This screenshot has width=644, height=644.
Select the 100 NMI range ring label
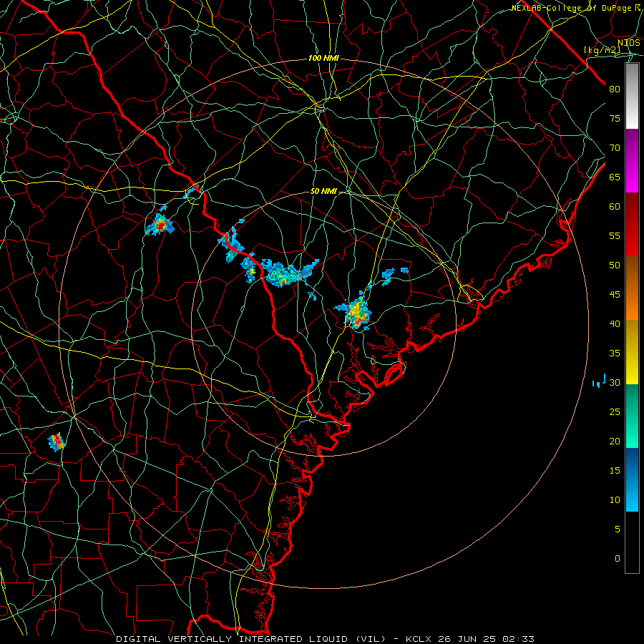[x=323, y=59]
